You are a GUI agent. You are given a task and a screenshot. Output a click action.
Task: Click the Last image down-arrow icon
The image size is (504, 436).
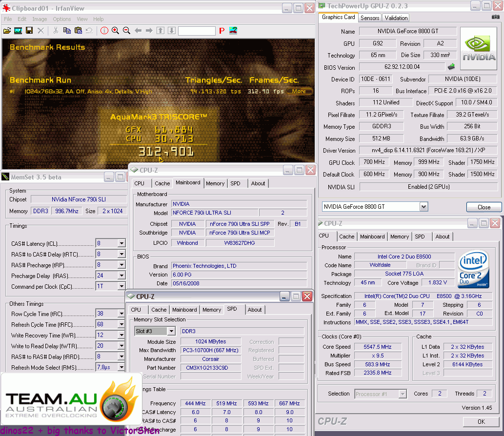click(x=172, y=31)
